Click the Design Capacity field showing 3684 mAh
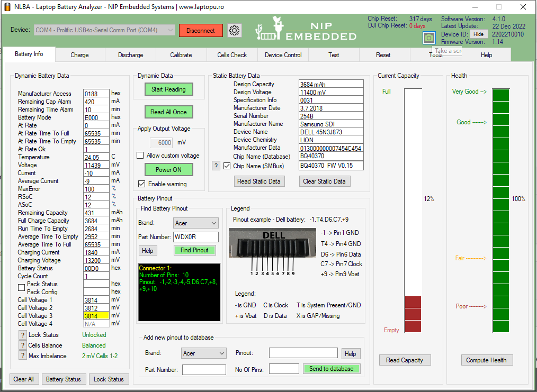 (331, 84)
